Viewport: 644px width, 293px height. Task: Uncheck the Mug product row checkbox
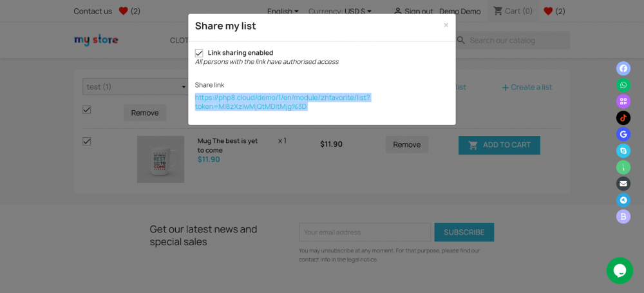tap(87, 141)
